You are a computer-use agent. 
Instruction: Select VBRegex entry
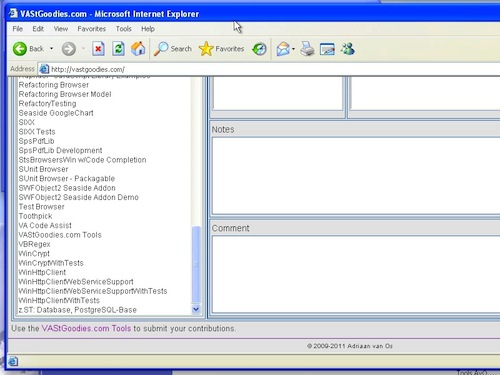tap(34, 244)
